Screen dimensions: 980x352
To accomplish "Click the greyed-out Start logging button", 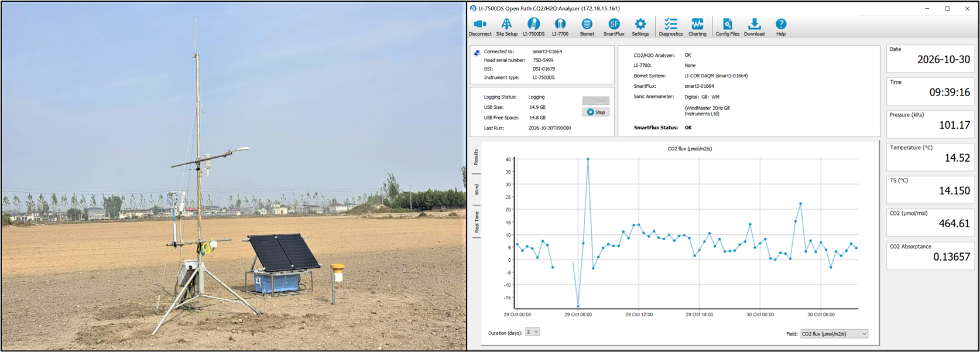I will click(596, 101).
